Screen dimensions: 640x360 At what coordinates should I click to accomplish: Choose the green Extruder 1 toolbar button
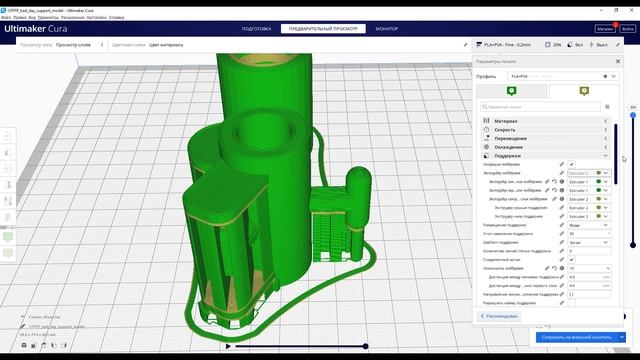point(8,237)
